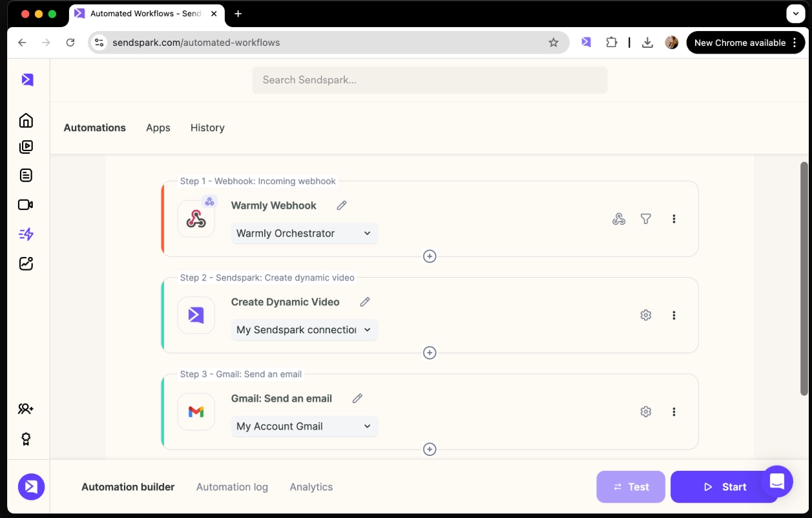
Task: Expand the Warmly Orchestrator dropdown
Action: tap(305, 233)
